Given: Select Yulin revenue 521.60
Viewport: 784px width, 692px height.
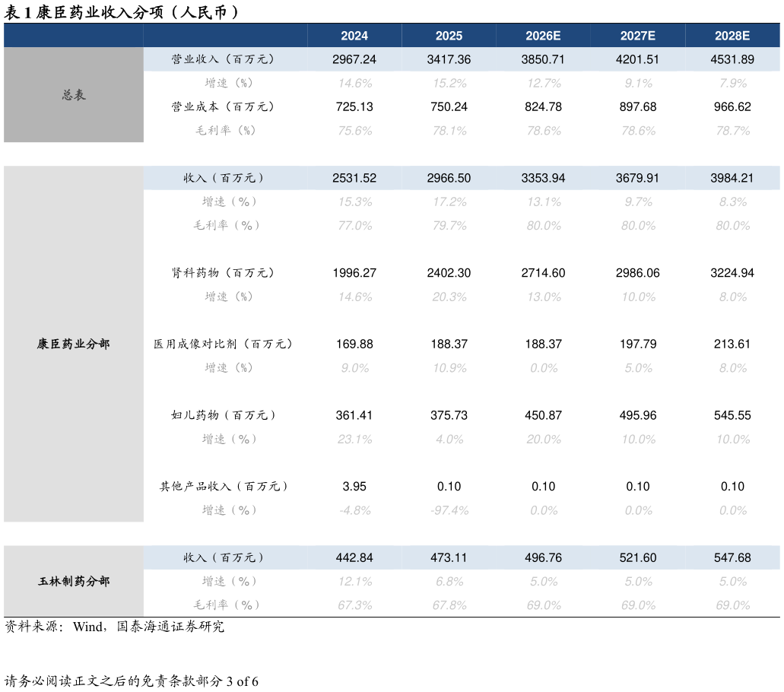Looking at the screenshot, I should coord(637,558).
